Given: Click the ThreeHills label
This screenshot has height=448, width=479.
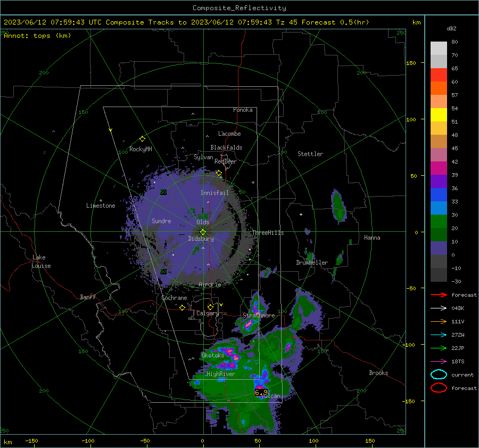Looking at the screenshot, I should pos(268,233).
